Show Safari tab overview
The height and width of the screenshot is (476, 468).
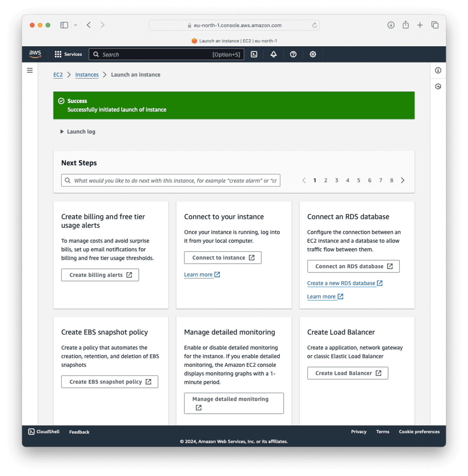tap(435, 25)
